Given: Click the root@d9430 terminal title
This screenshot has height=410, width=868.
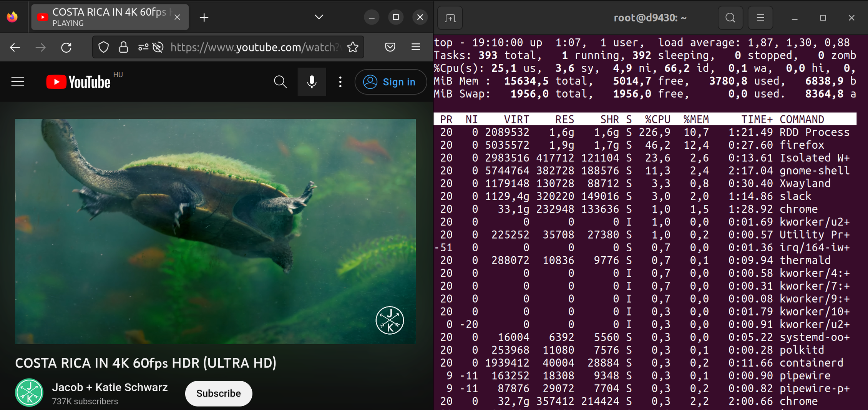Looking at the screenshot, I should click(x=650, y=18).
